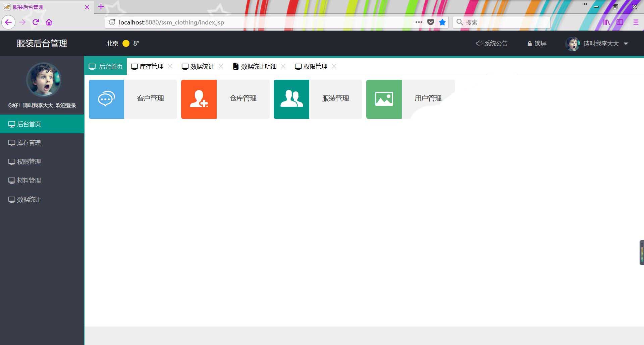Open the 服装管理 card label
Image resolution: width=644 pixels, height=345 pixels.
tap(336, 98)
